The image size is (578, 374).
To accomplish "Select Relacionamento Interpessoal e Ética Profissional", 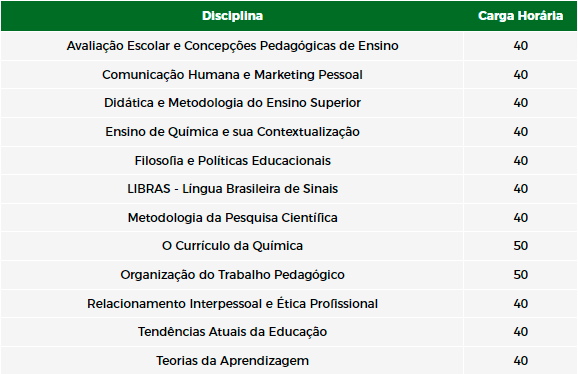I will tap(232, 304).
